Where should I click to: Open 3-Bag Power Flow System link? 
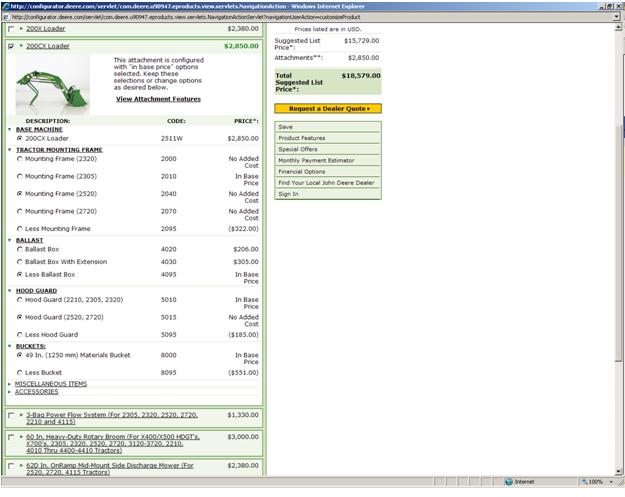112,418
